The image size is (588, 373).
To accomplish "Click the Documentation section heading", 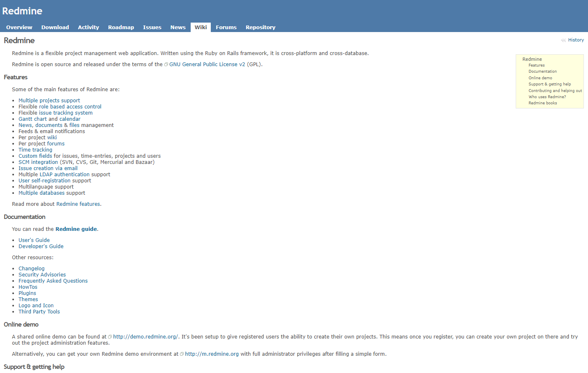I will (25, 217).
